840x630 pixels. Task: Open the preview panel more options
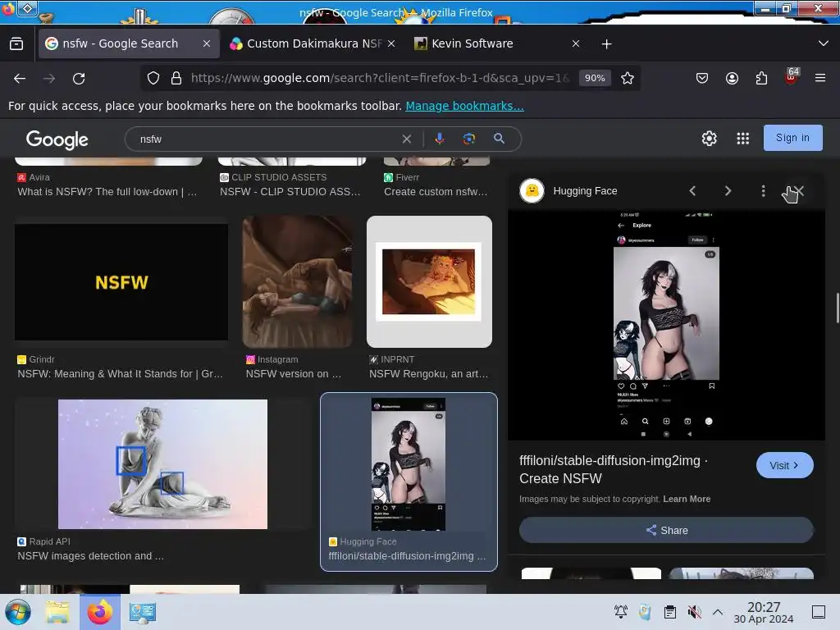764,190
